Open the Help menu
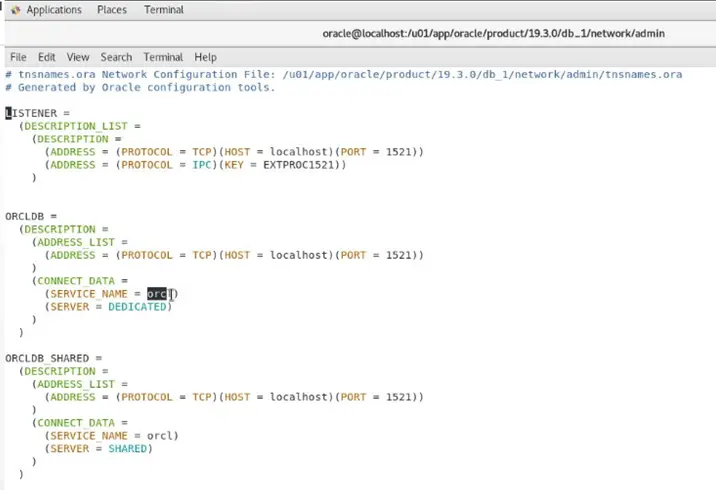The width and height of the screenshot is (716, 490). [x=205, y=57]
